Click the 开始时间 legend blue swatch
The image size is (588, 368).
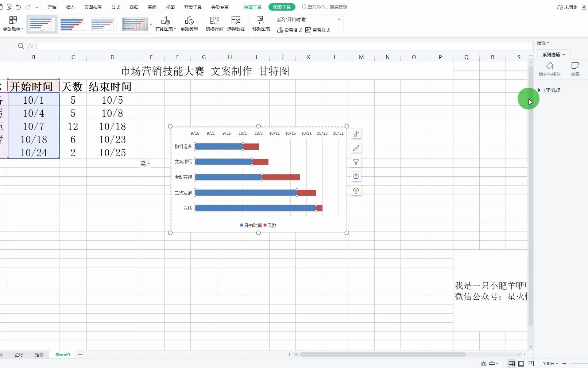[x=242, y=225]
